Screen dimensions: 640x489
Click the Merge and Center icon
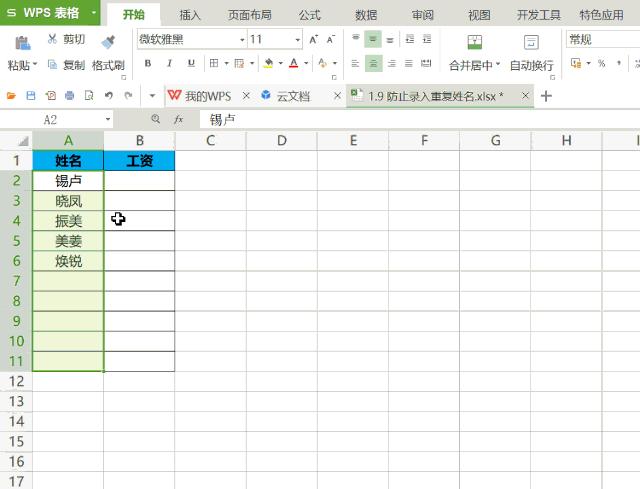pos(474,42)
